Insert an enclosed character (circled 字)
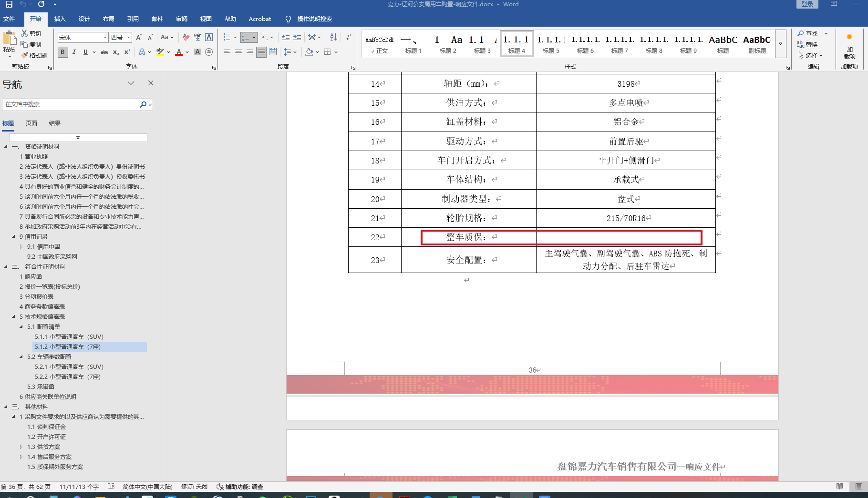 (209, 52)
